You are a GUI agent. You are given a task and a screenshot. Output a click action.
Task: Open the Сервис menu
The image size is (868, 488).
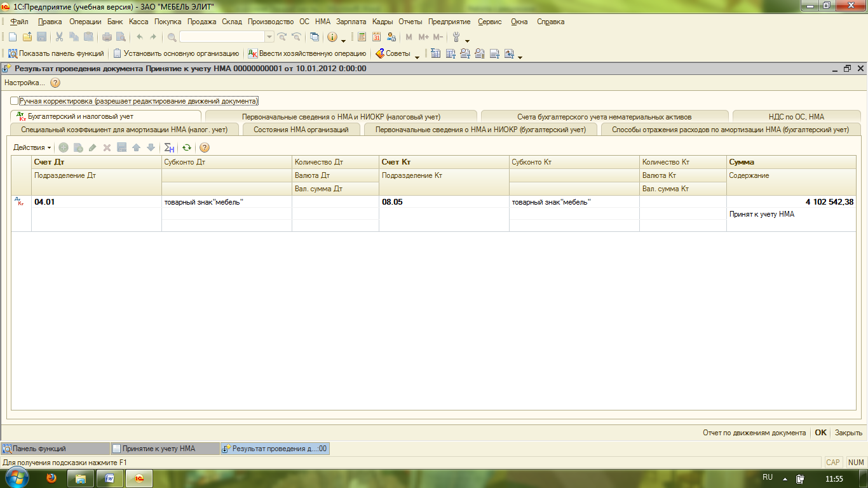click(490, 22)
